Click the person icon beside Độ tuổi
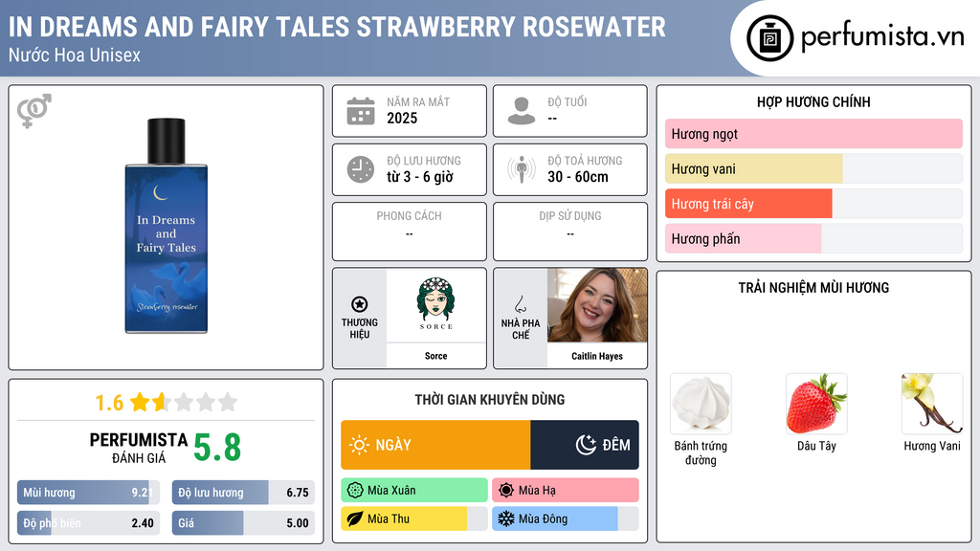The height and width of the screenshot is (551, 980). coord(522,111)
